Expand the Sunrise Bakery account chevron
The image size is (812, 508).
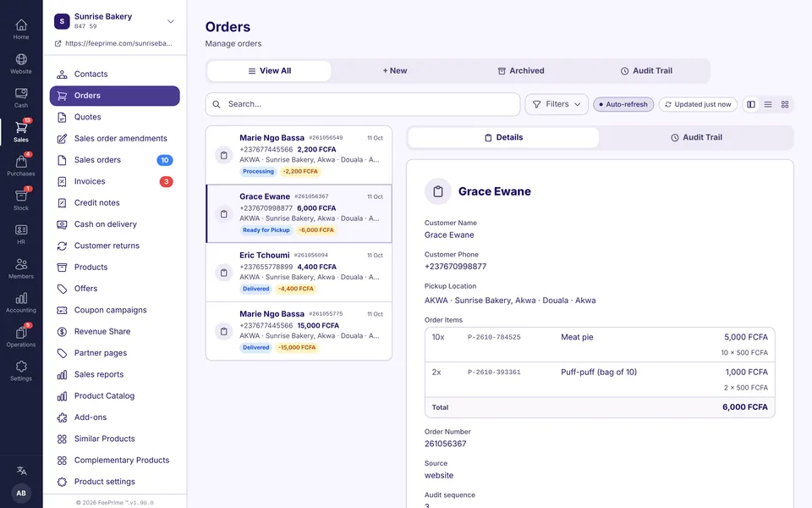coord(170,21)
